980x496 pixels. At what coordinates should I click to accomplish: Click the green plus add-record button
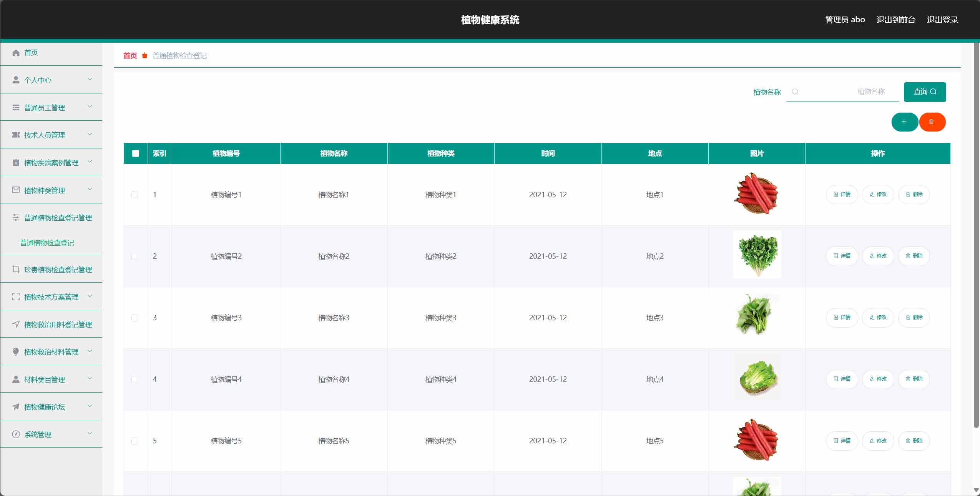[x=904, y=122]
